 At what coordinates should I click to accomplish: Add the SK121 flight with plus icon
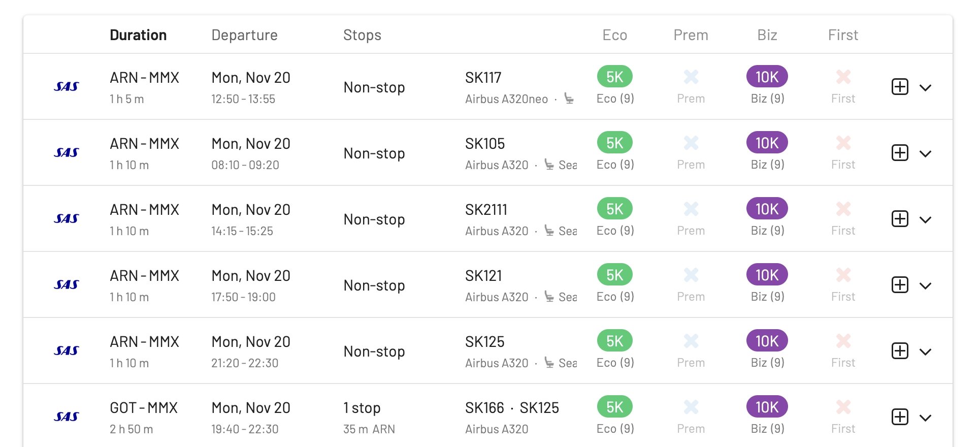pyautogui.click(x=900, y=285)
